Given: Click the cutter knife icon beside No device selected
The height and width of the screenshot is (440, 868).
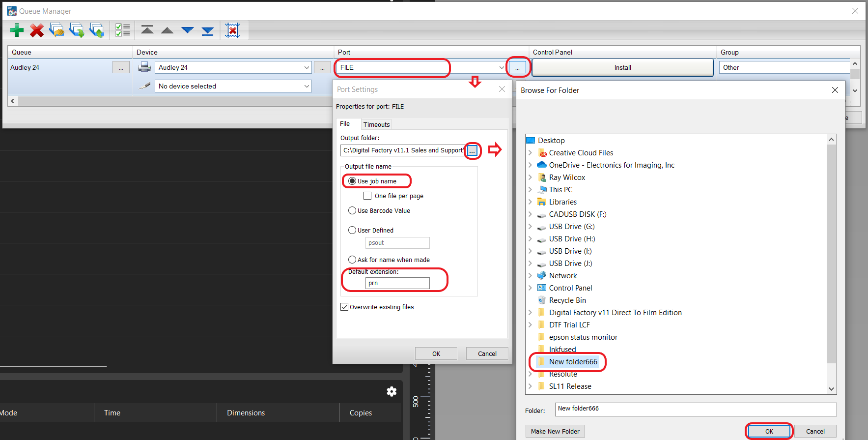Looking at the screenshot, I should (144, 86).
